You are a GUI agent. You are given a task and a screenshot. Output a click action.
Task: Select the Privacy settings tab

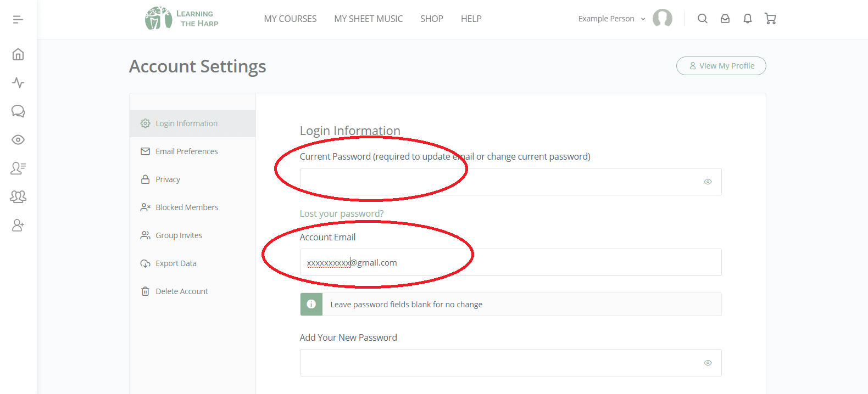click(x=192, y=179)
